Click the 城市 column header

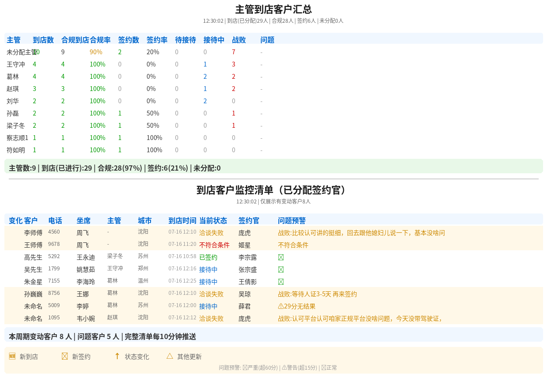[x=145, y=221]
